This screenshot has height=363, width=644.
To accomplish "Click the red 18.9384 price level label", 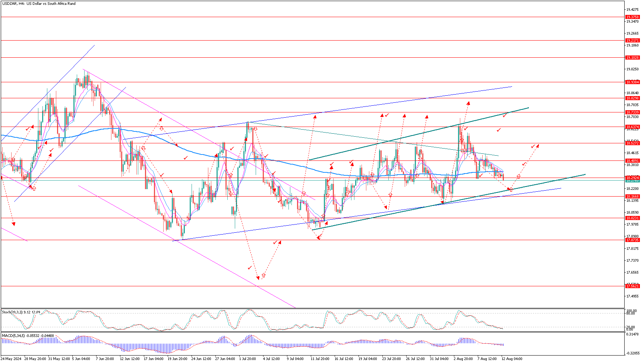I will [x=632, y=82].
